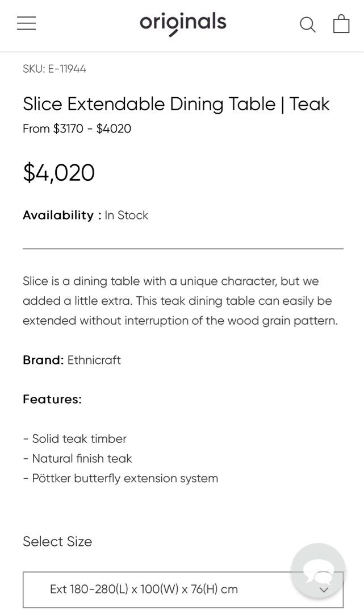The width and height of the screenshot is (364, 614).
Task: Expand the size selection dropdown
Action: pyautogui.click(x=183, y=590)
